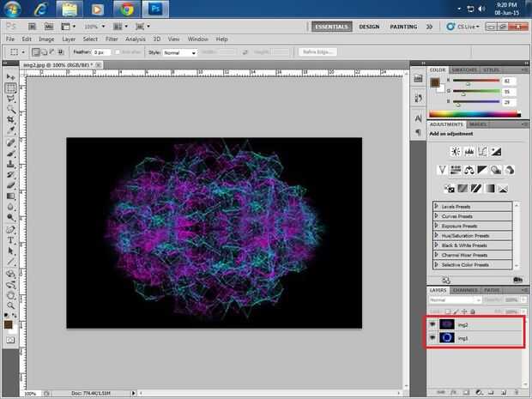Expand Levels Presets list
This screenshot has width=532, height=399.
point(437,206)
